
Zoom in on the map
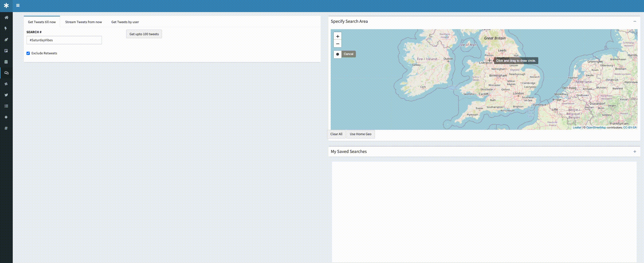[338, 36]
